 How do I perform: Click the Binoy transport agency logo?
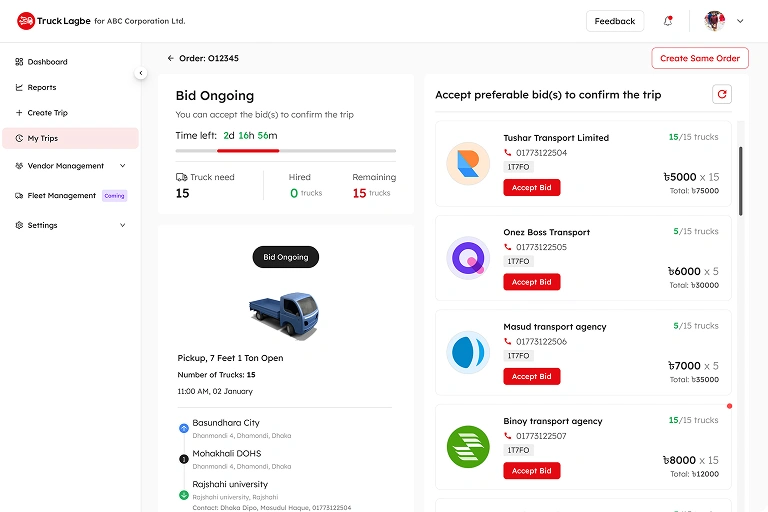click(467, 447)
